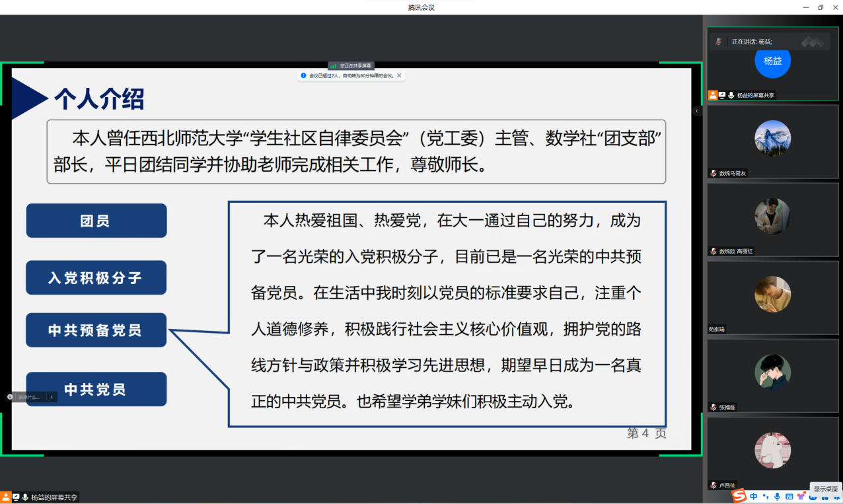Image resolution: width=843 pixels, height=504 pixels.
Task: Click the 说点什么 chat input field
Action: click(29, 397)
